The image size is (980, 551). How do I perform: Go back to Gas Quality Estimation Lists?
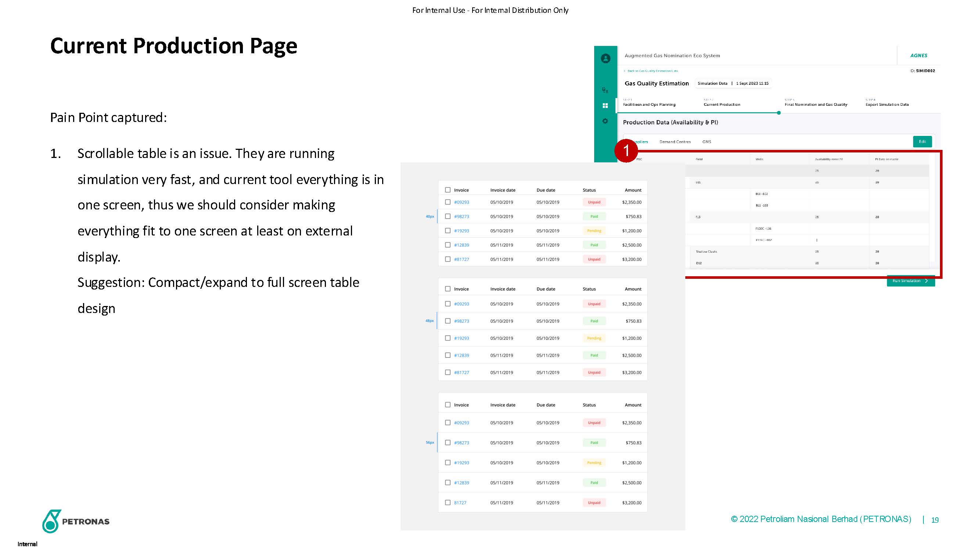click(x=651, y=71)
